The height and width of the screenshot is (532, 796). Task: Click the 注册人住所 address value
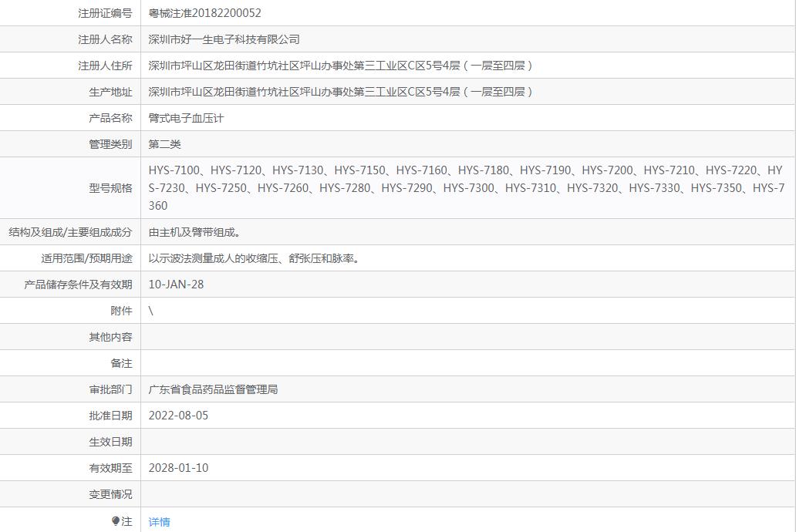point(340,66)
